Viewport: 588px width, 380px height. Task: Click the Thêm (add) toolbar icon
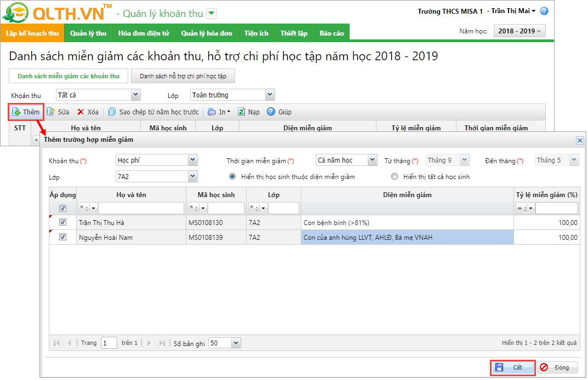16,112
